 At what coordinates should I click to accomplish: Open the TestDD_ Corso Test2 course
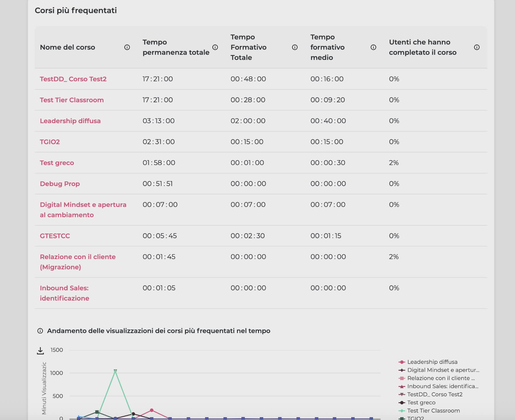pos(73,79)
